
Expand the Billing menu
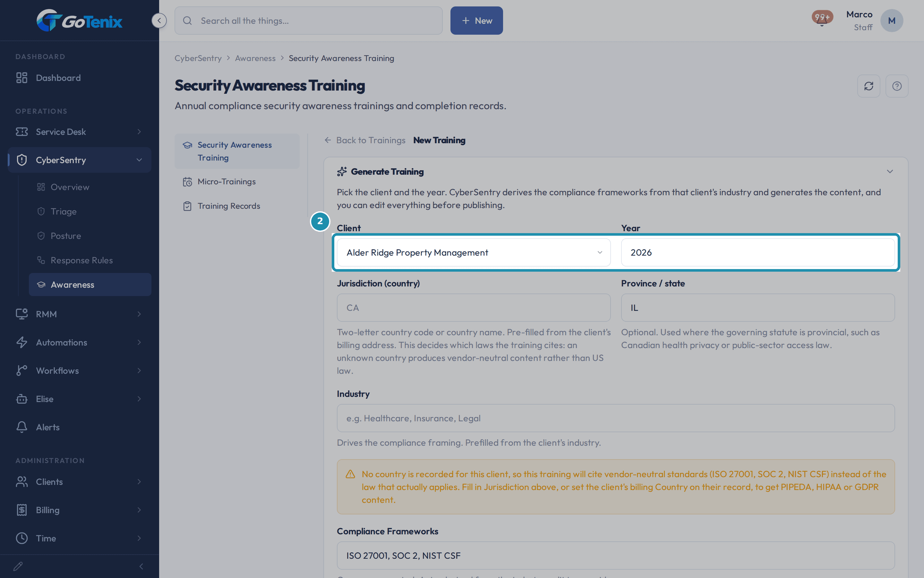(x=80, y=510)
